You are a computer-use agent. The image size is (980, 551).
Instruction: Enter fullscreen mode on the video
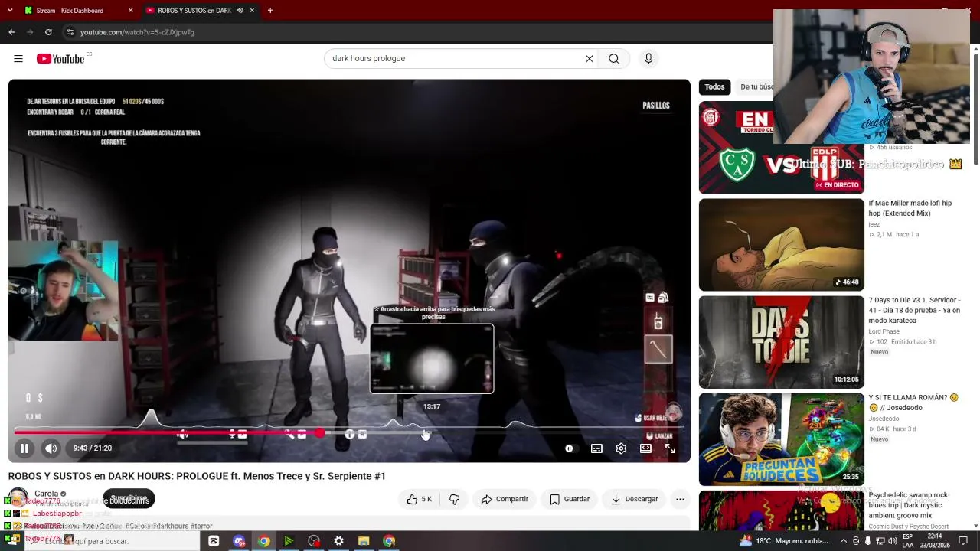(x=670, y=448)
